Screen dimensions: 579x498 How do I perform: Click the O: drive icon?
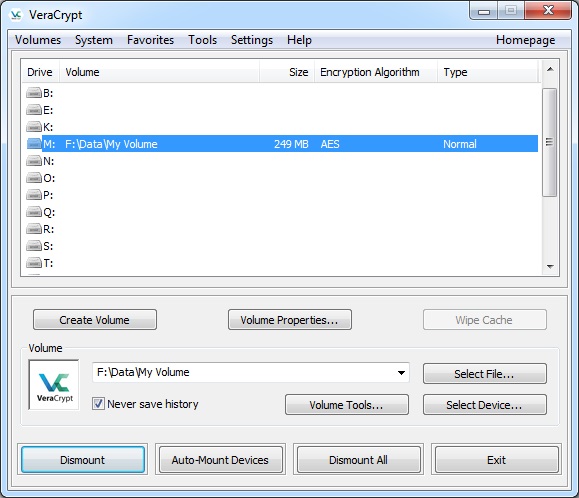[34, 178]
